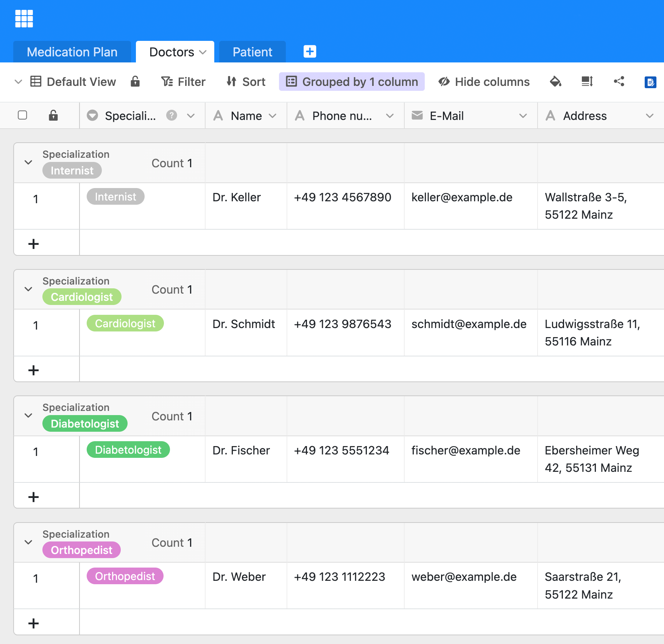
Task: Click the keller@example.de email cell
Action: (471, 206)
